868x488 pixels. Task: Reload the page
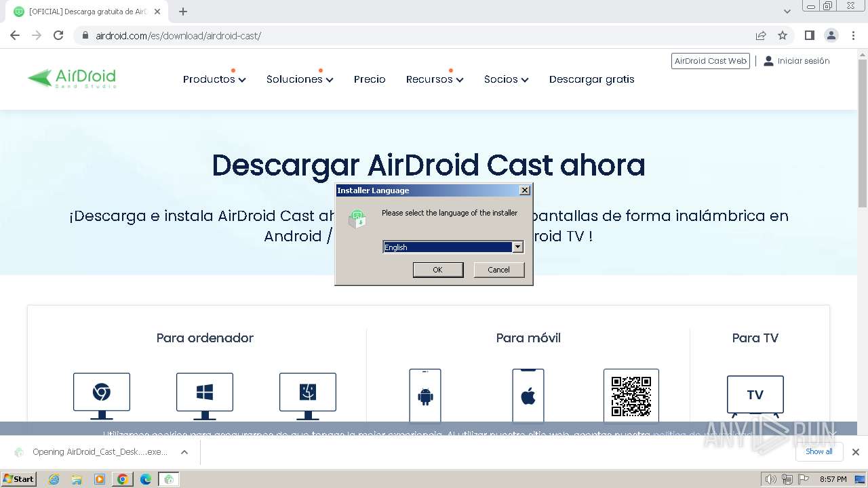tap(58, 35)
